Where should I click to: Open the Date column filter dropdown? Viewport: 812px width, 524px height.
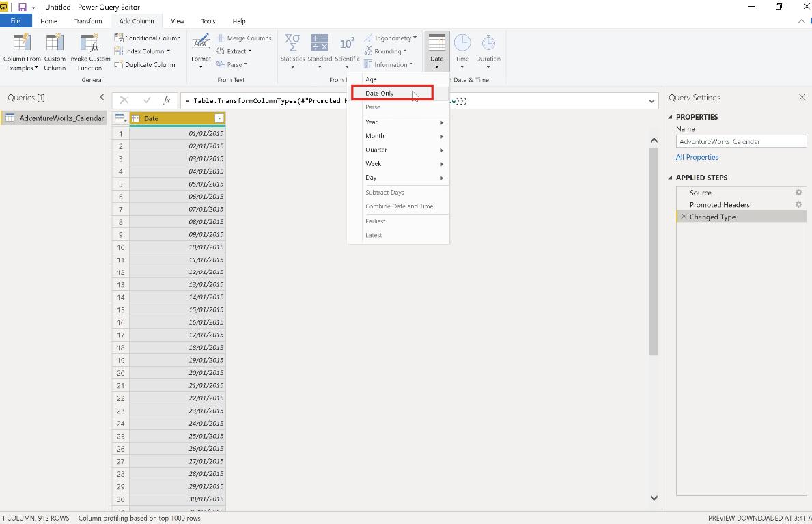pyautogui.click(x=219, y=118)
